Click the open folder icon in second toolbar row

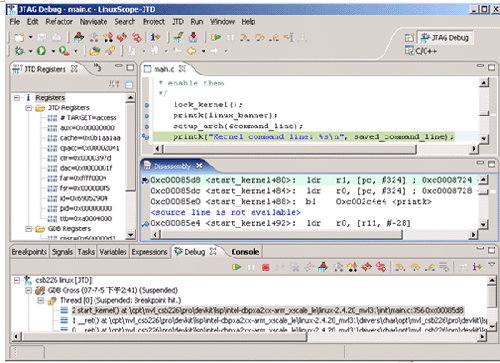coord(95,51)
